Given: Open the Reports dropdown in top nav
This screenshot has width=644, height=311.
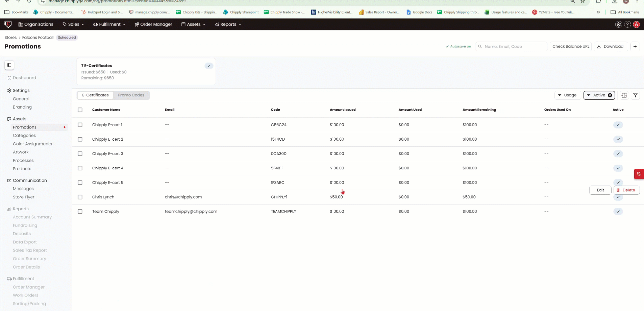Looking at the screenshot, I should [x=228, y=24].
